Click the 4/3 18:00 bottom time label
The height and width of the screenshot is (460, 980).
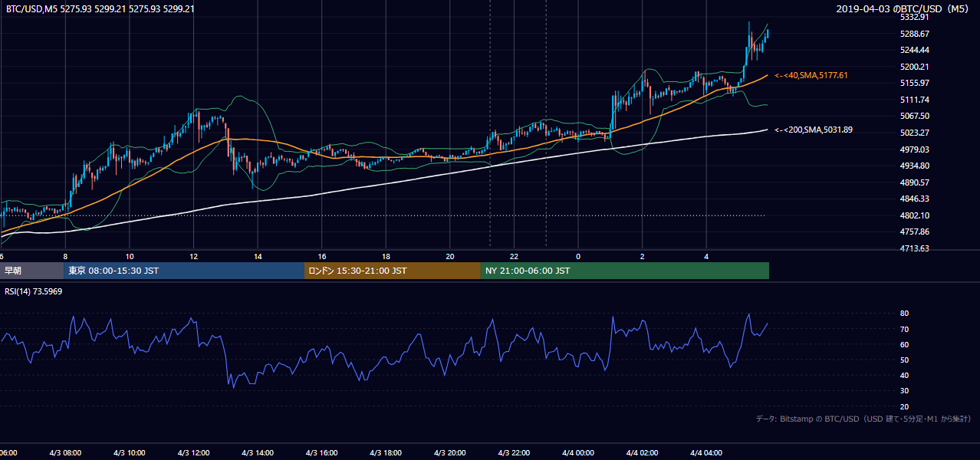(386, 453)
